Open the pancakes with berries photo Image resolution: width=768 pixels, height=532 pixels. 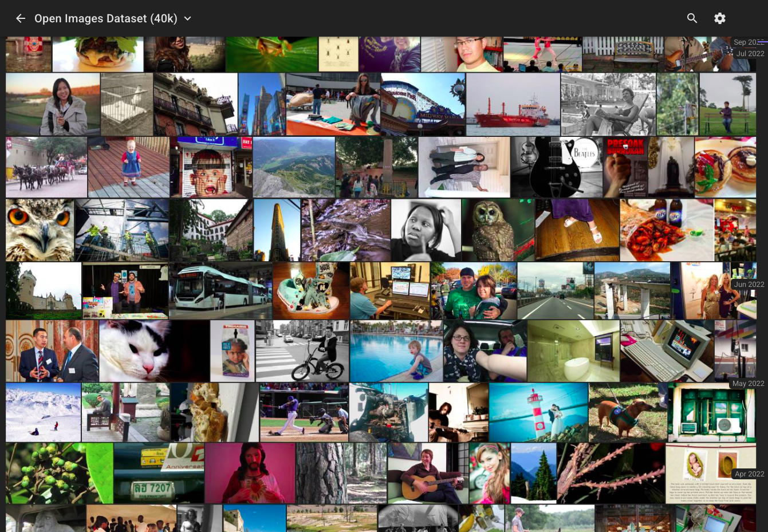pos(725,167)
